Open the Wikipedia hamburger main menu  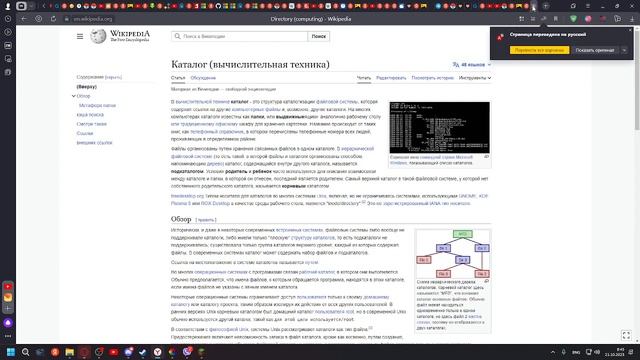point(80,36)
